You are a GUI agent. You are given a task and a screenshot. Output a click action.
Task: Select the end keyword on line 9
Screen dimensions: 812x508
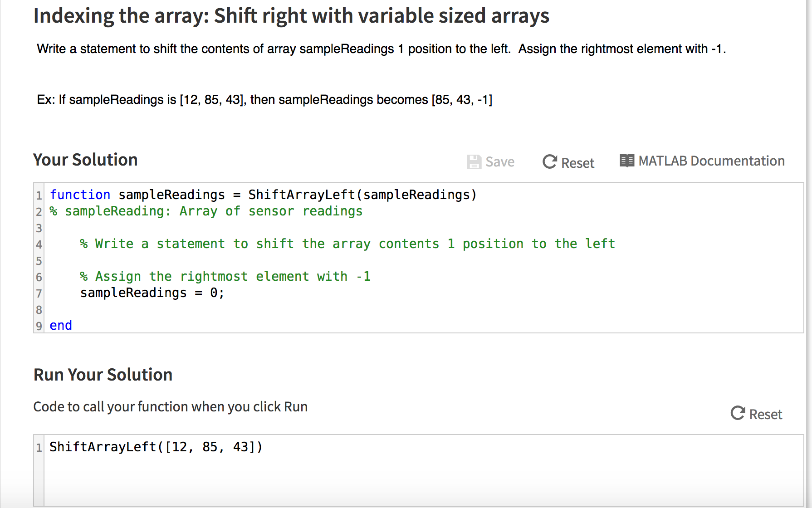(x=60, y=325)
